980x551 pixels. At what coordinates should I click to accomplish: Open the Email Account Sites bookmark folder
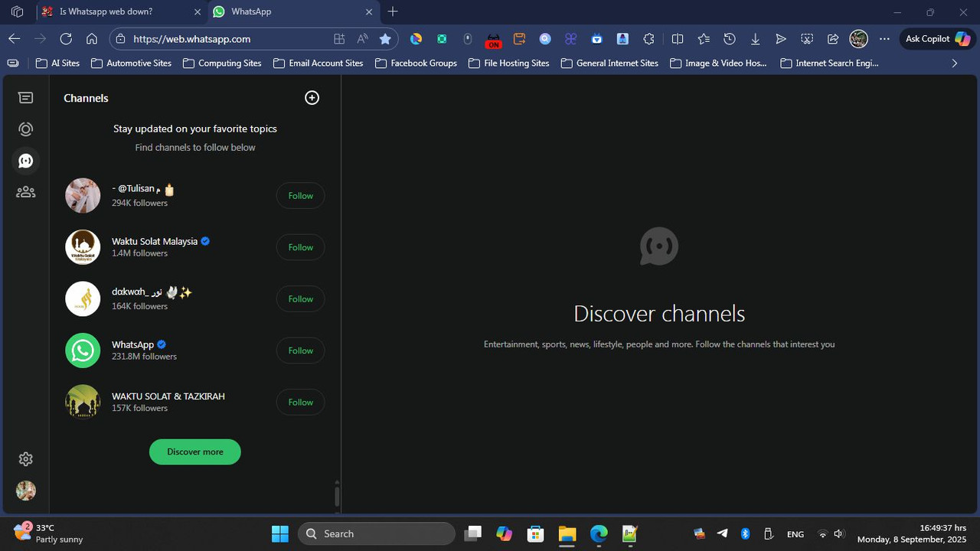pyautogui.click(x=318, y=63)
